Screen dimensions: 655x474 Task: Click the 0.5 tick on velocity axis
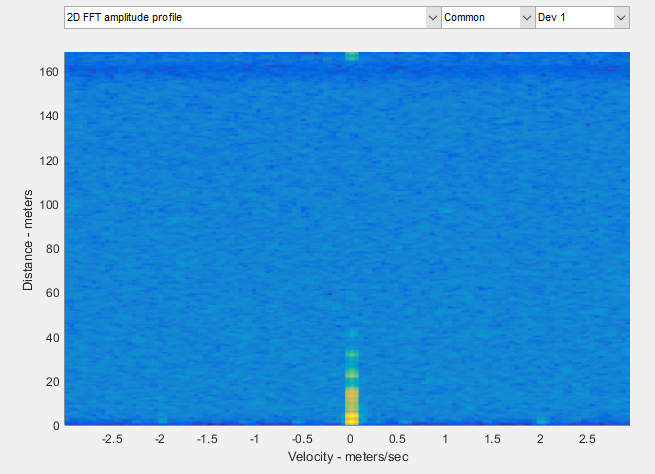click(397, 439)
